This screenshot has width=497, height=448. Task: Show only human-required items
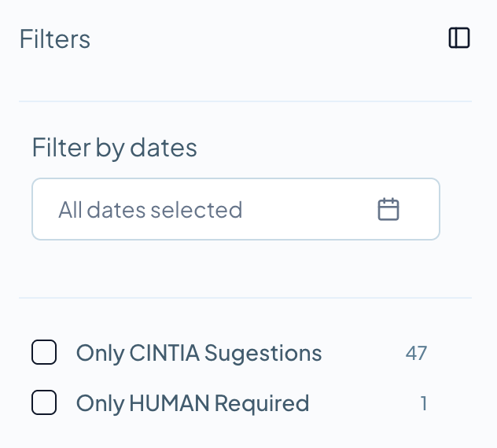(44, 403)
